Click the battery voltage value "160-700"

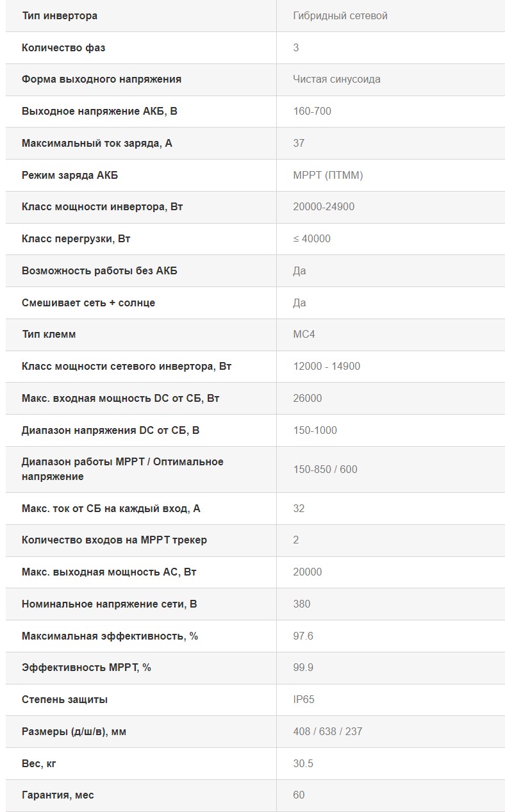[x=312, y=112]
